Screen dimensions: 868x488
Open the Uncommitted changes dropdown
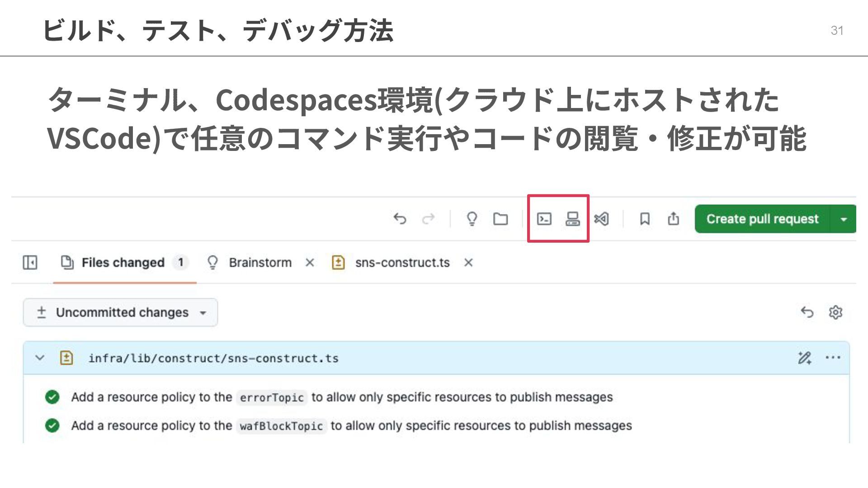(120, 312)
